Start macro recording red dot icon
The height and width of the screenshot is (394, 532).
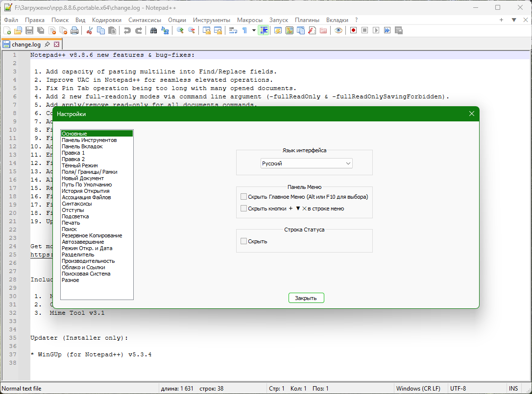pos(354,30)
